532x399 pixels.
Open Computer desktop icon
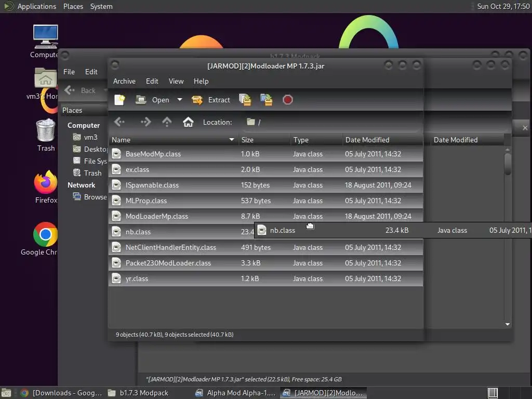[45, 41]
